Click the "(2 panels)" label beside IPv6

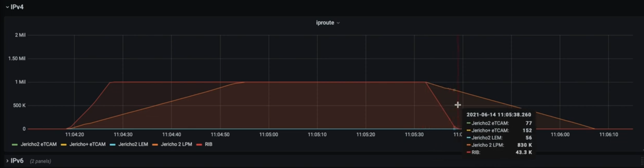pyautogui.click(x=40, y=161)
